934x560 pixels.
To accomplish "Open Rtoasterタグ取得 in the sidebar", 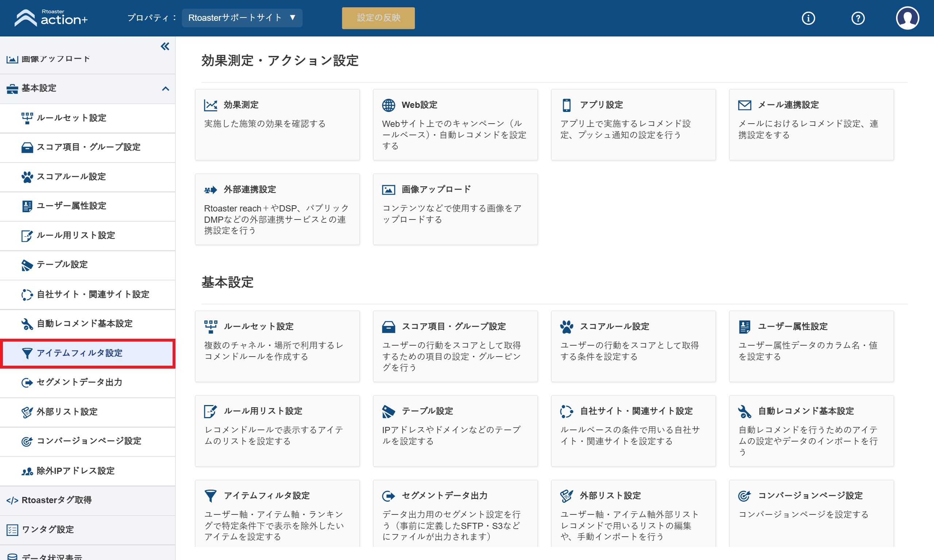I will click(88, 500).
